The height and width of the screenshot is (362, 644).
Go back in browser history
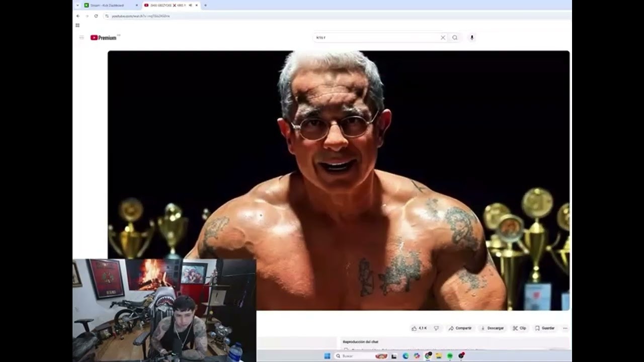coord(78,16)
